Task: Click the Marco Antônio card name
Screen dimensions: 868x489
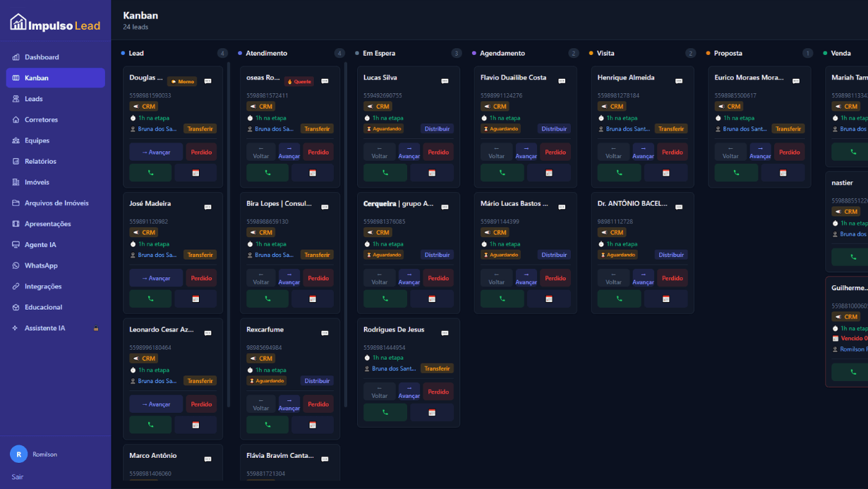Action: (x=153, y=456)
